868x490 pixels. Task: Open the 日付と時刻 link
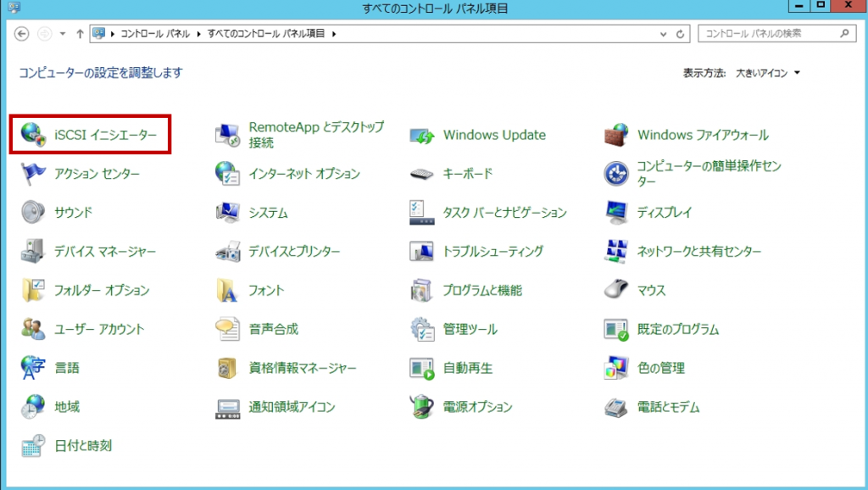pyautogui.click(x=83, y=446)
